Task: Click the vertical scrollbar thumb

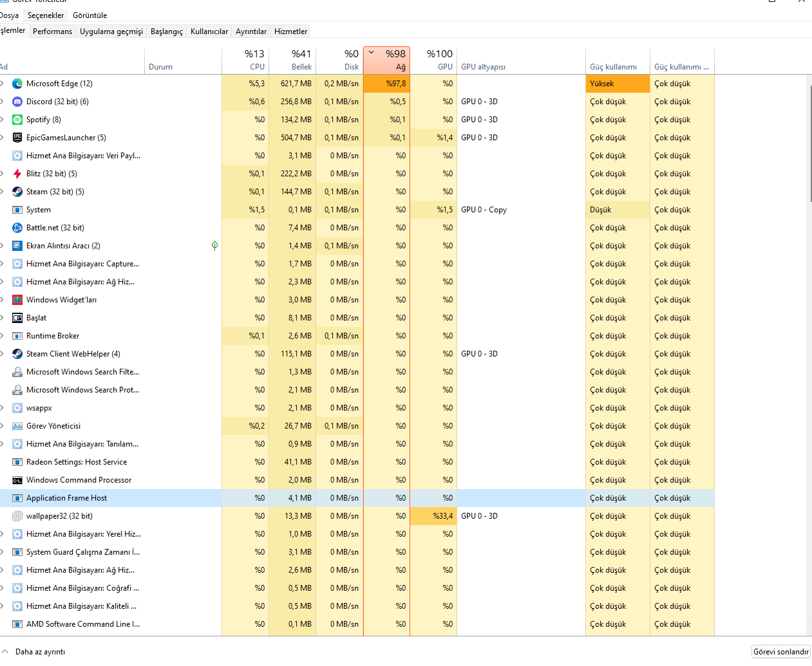Action: click(x=809, y=142)
